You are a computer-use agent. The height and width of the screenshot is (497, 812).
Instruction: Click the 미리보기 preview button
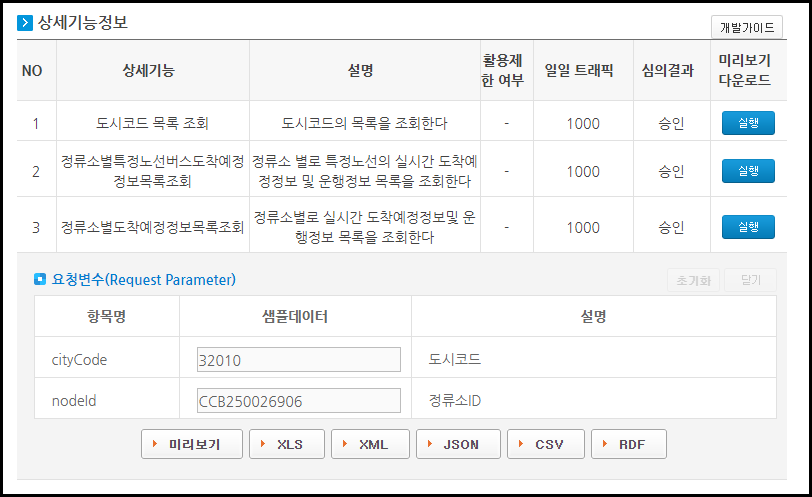pyautogui.click(x=192, y=444)
